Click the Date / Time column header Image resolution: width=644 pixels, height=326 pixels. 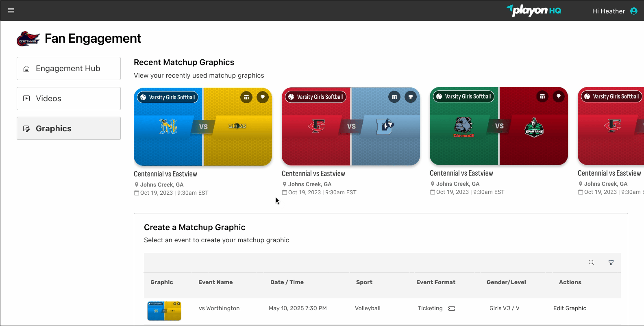point(287,282)
